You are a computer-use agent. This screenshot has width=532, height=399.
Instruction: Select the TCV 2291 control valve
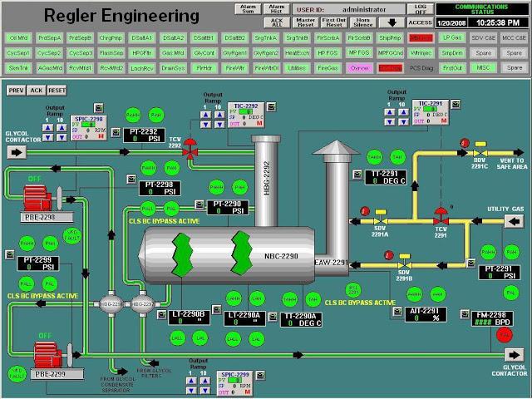(441, 221)
